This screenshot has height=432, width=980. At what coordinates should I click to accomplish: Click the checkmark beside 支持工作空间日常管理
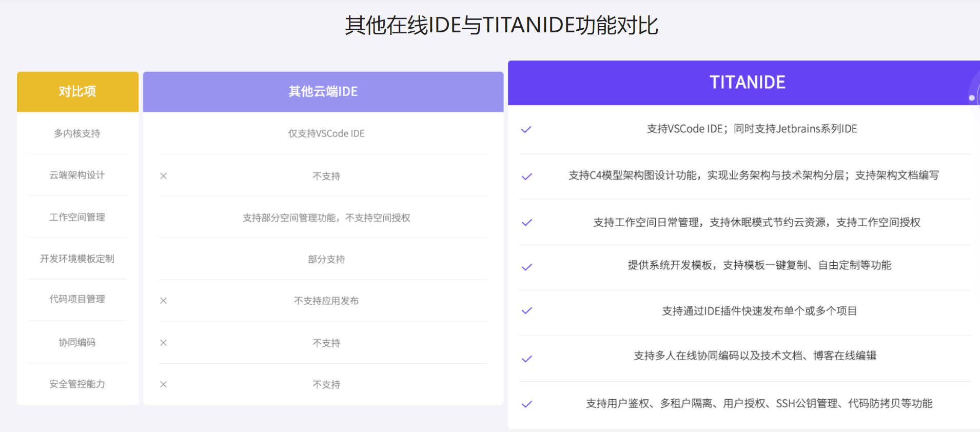click(526, 223)
